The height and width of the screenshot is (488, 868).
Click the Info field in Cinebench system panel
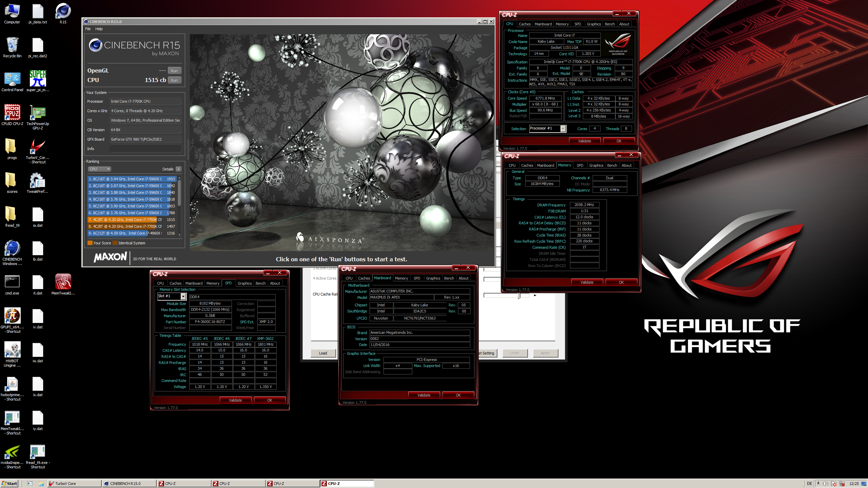pyautogui.click(x=145, y=149)
